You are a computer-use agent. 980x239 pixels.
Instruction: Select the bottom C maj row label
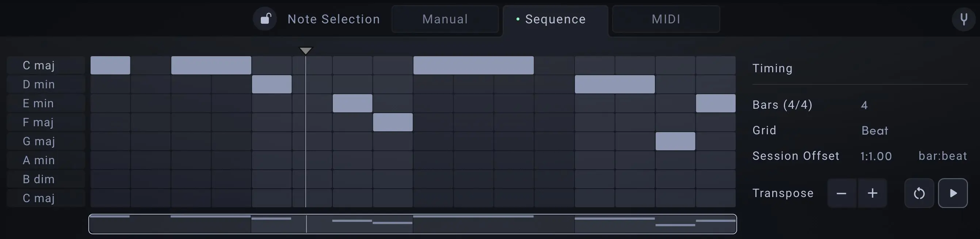click(46, 198)
